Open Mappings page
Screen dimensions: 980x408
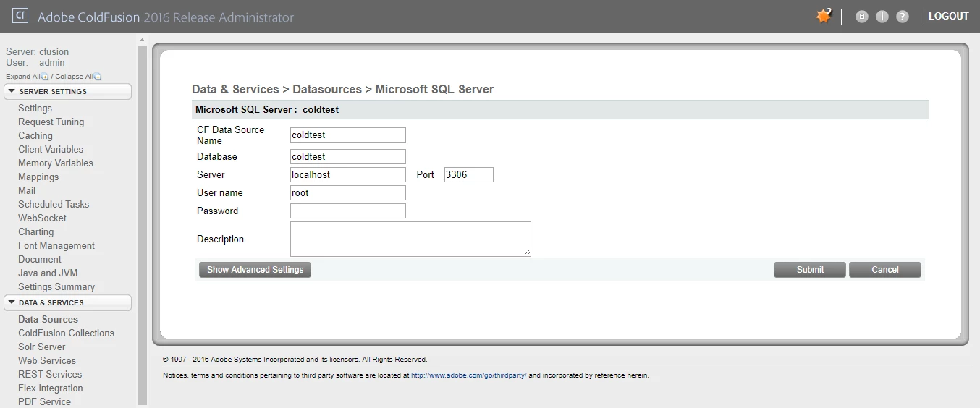pyautogui.click(x=38, y=177)
